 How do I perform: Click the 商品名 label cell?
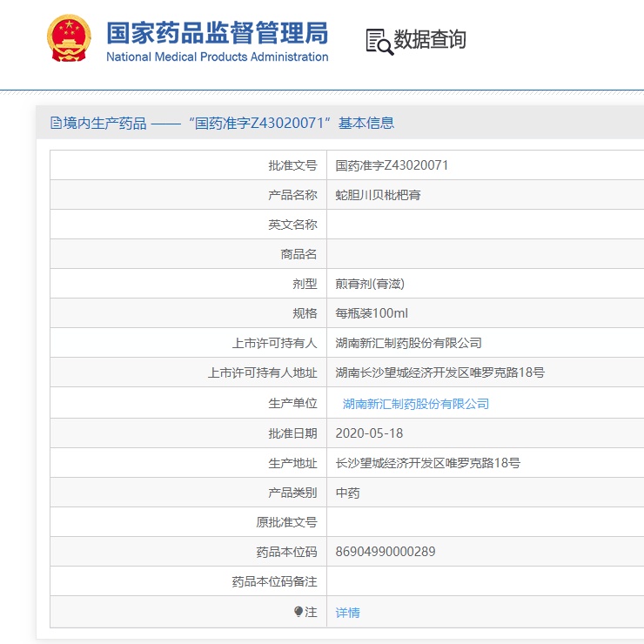(189, 254)
